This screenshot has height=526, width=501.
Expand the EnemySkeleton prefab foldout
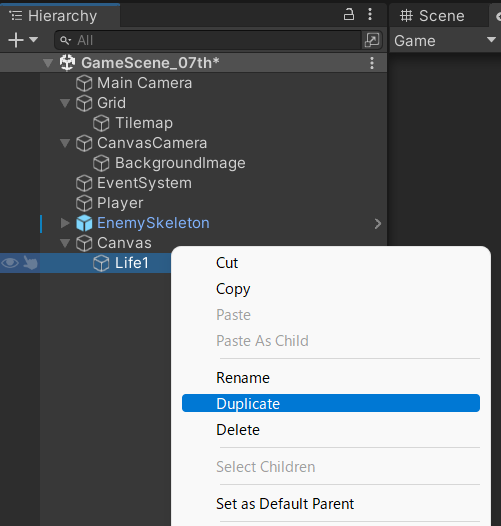point(65,223)
